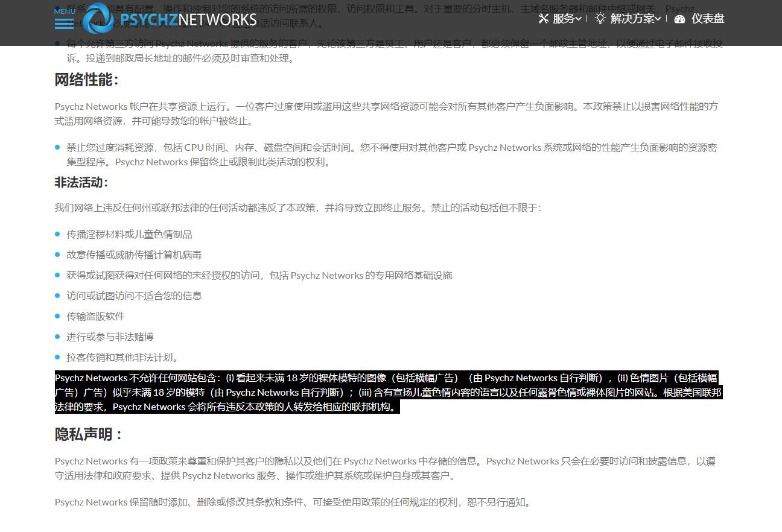Click the line 访问或试图访问不适合您的信息
782x532 pixels.
coord(134,296)
